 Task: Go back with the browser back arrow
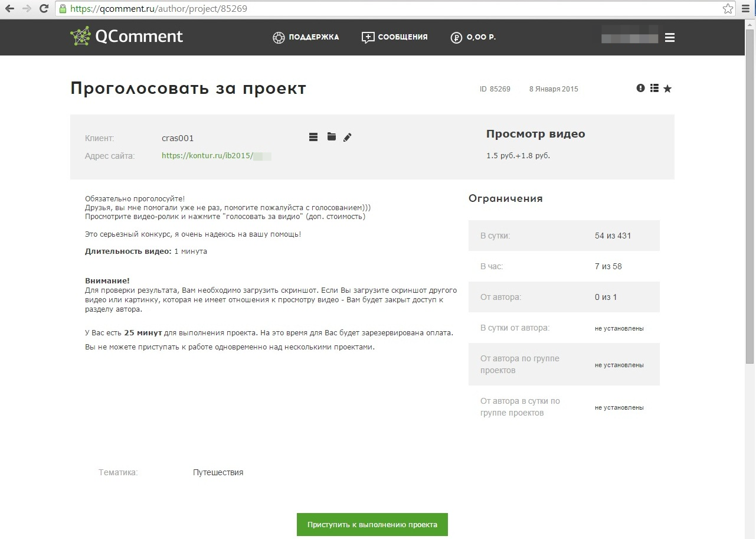click(10, 9)
